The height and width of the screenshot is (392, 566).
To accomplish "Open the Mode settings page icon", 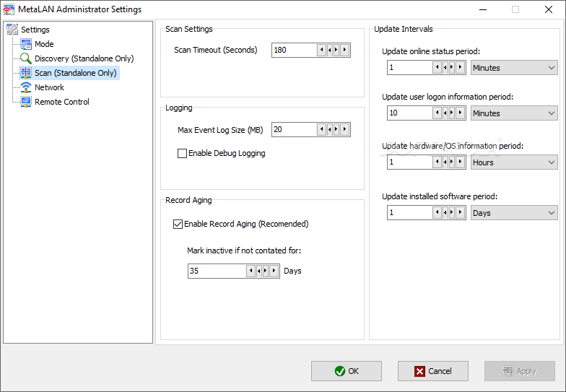I will pyautogui.click(x=26, y=44).
